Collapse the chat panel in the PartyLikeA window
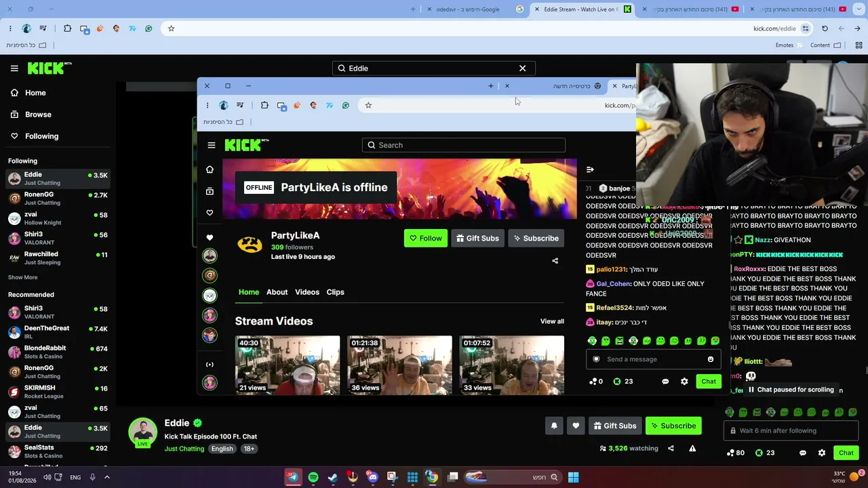868x488 pixels. pyautogui.click(x=590, y=169)
